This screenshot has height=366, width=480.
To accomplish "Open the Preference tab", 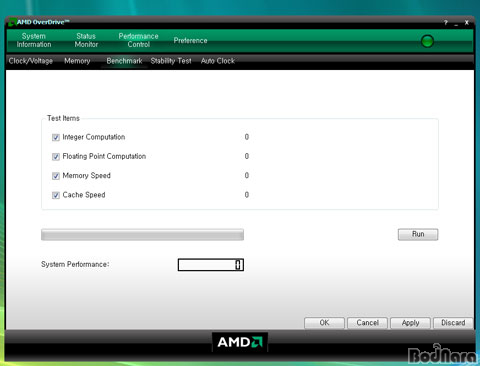I will tap(190, 40).
